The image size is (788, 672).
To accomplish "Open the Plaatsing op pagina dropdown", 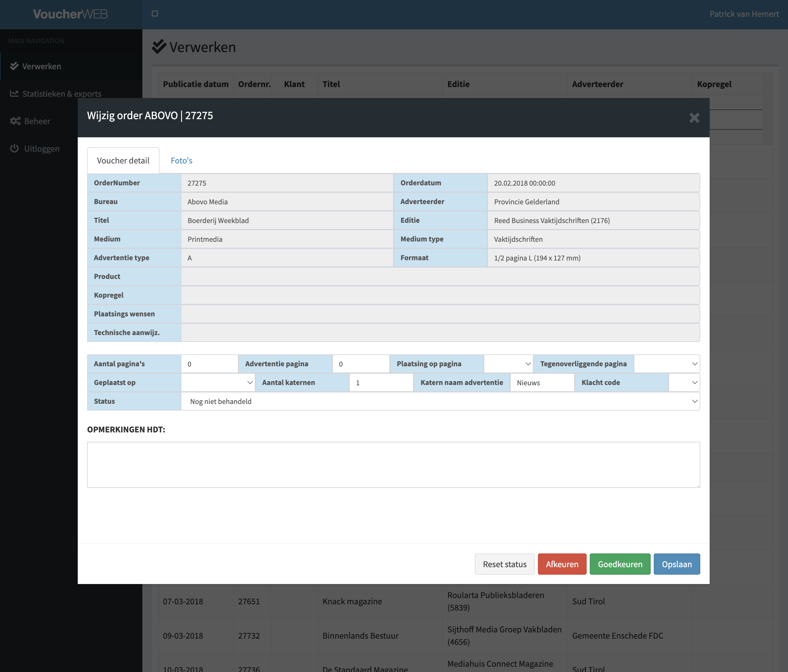I will tap(508, 364).
